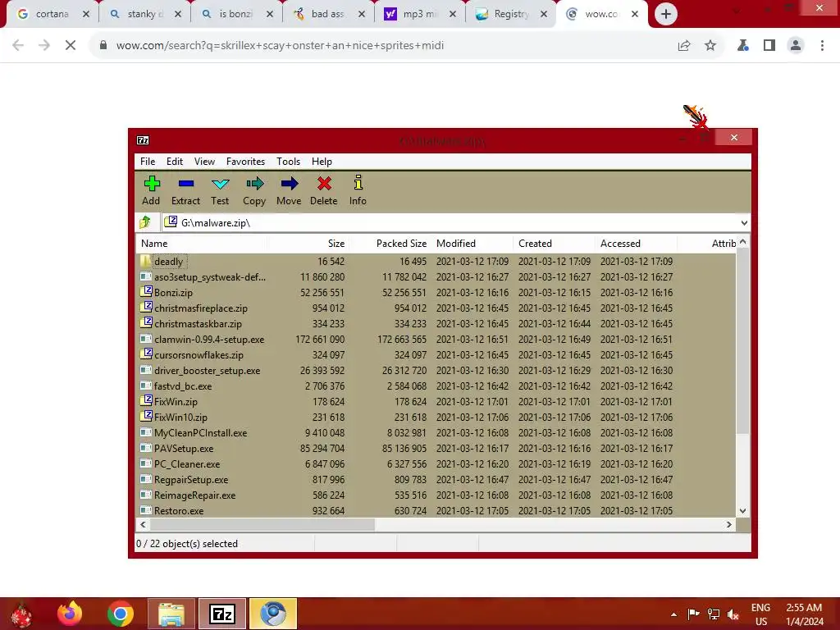Stop loading the page
Image resolution: width=840 pixels, height=630 pixels.
tap(71, 46)
